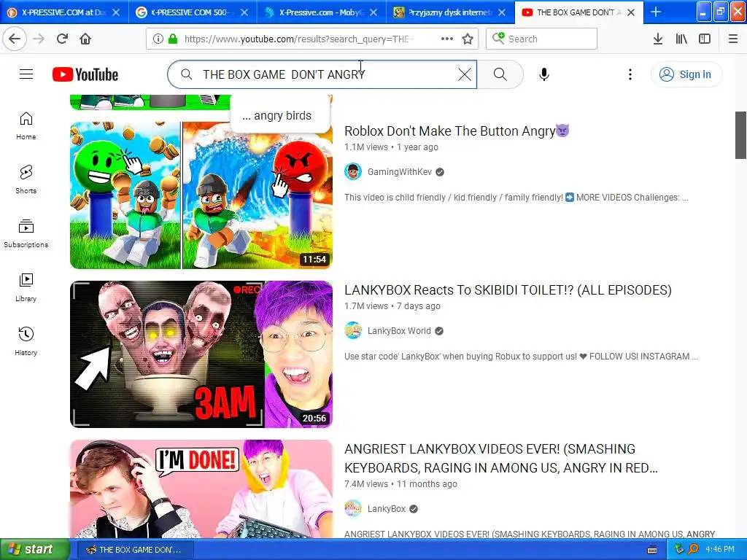
Task: Select THE BOX GAME DON' taskbar button
Action: (135, 550)
